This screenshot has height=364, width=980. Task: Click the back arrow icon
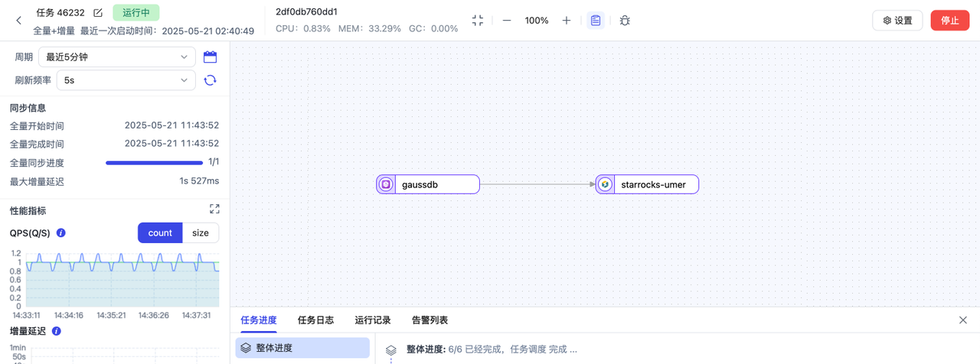pyautogui.click(x=19, y=21)
